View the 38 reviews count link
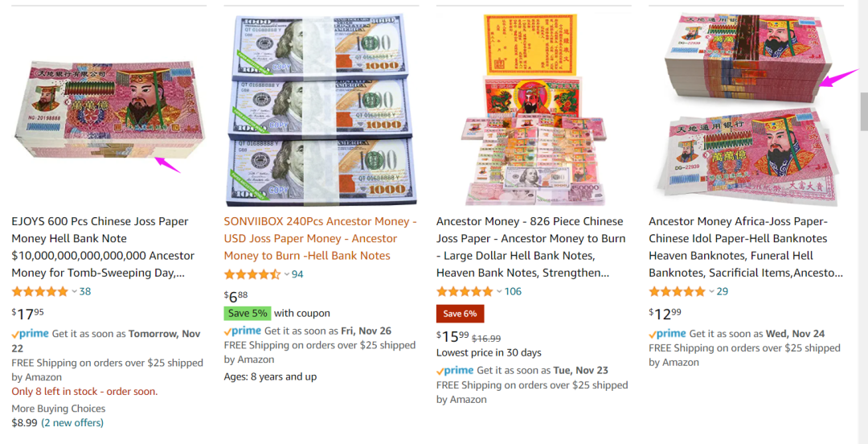The height and width of the screenshot is (444, 868). click(84, 291)
